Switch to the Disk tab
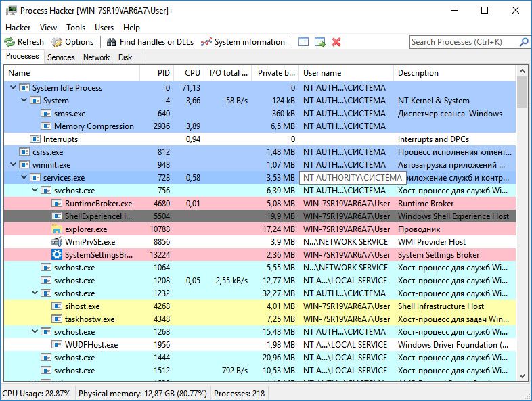 point(125,57)
